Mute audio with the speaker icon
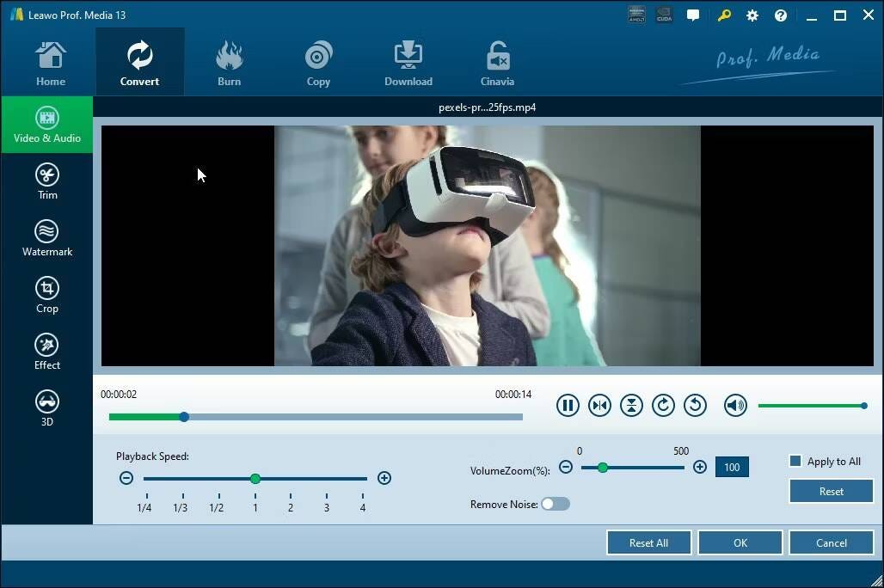 735,405
